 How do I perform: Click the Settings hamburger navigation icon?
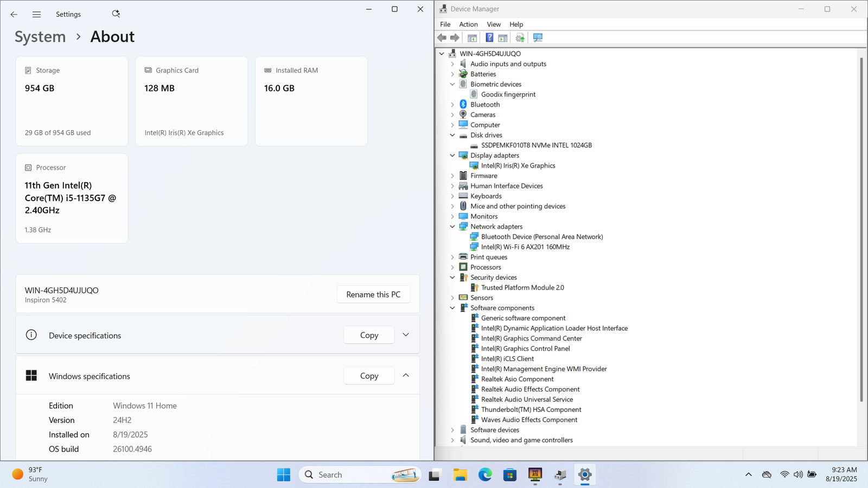click(x=36, y=15)
